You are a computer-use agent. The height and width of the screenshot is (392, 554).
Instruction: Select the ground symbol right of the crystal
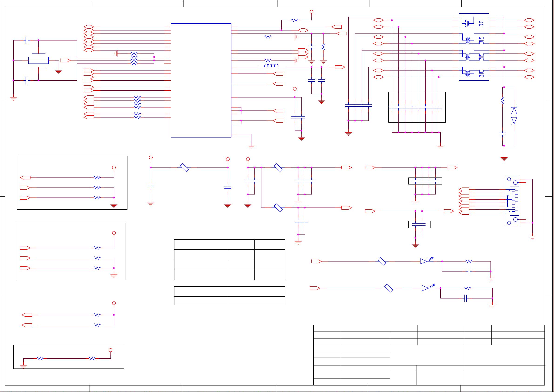[59, 72]
